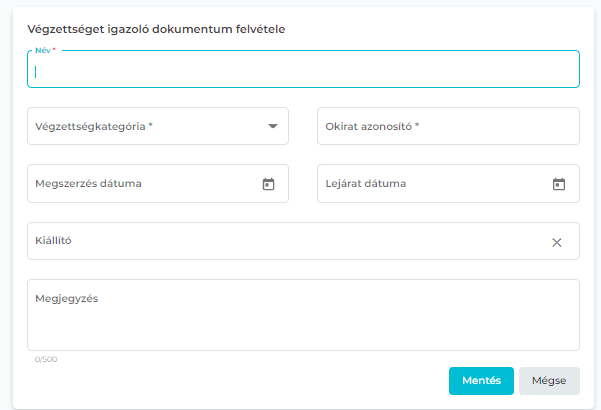The width and height of the screenshot is (601, 410).
Task: Clear the Kiállító field with the X icon
Action: tap(557, 242)
